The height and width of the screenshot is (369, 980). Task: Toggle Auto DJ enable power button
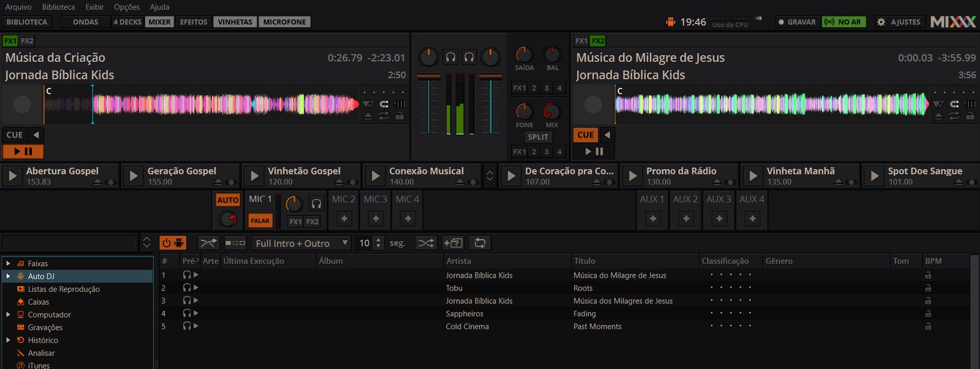point(173,243)
